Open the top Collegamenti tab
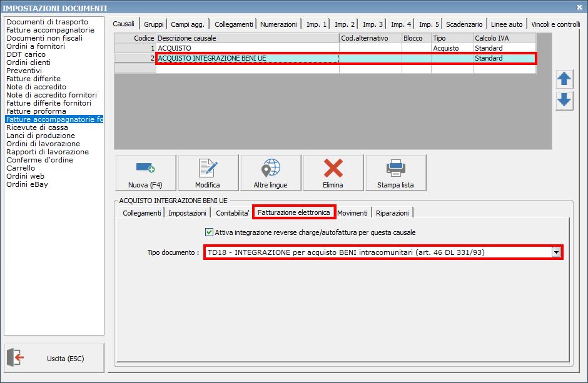Image resolution: width=588 pixels, height=383 pixels. pyautogui.click(x=233, y=24)
